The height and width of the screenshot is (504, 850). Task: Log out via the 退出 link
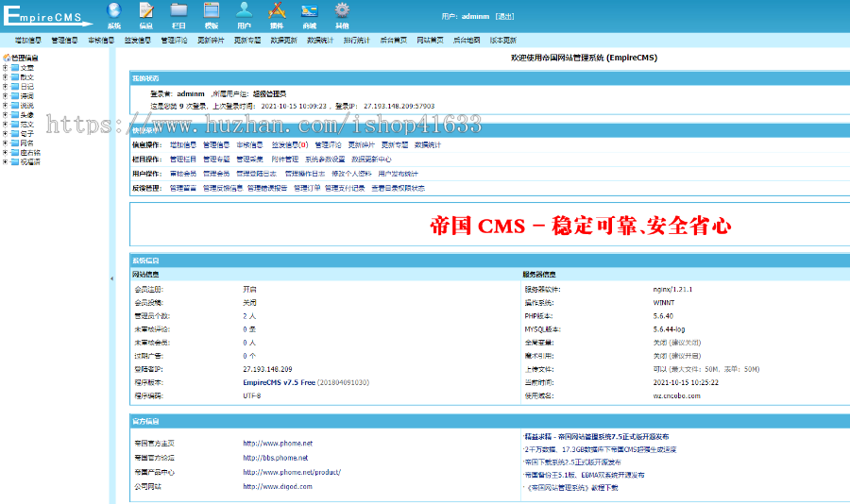[x=504, y=16]
